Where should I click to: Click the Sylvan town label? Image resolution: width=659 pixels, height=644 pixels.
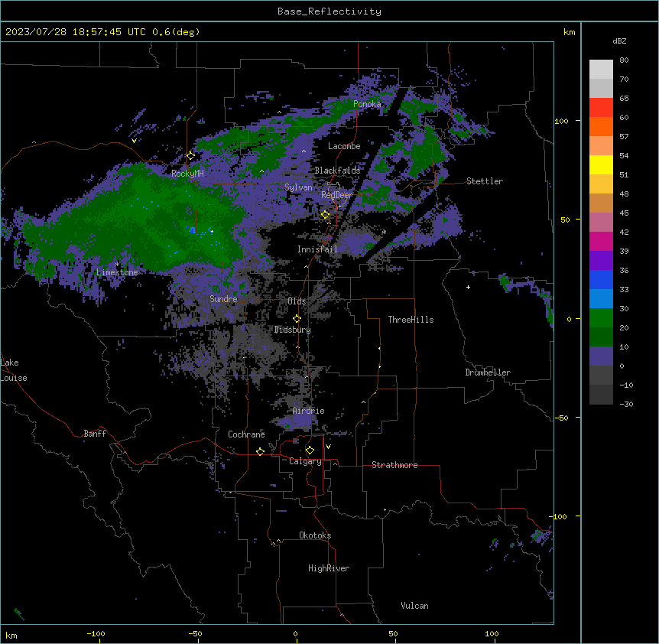(x=298, y=187)
